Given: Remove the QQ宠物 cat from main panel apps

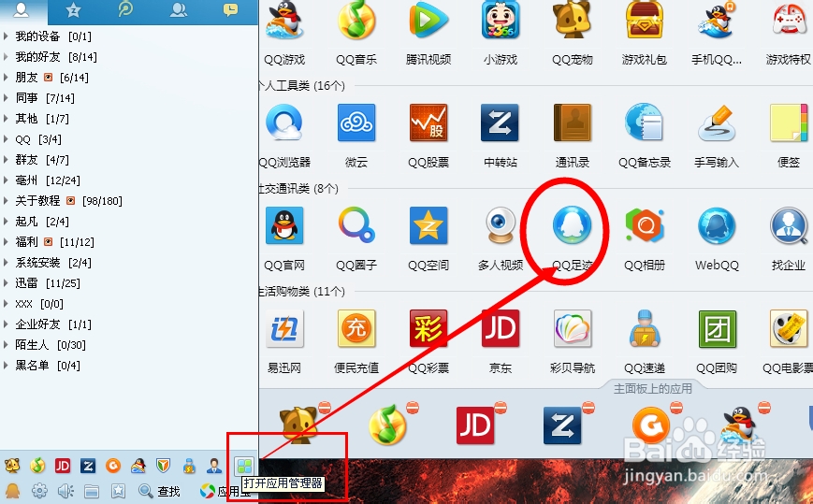Looking at the screenshot, I should click(325, 408).
